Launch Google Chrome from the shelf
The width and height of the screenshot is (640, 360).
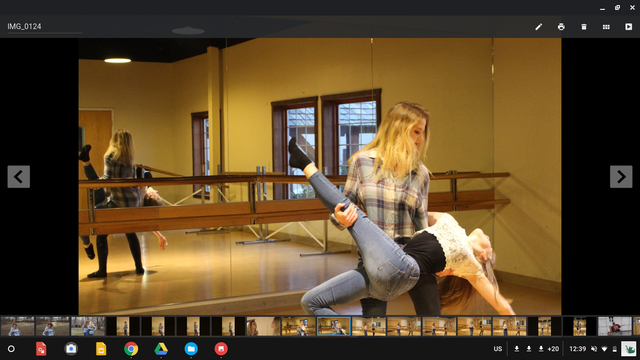point(131,349)
